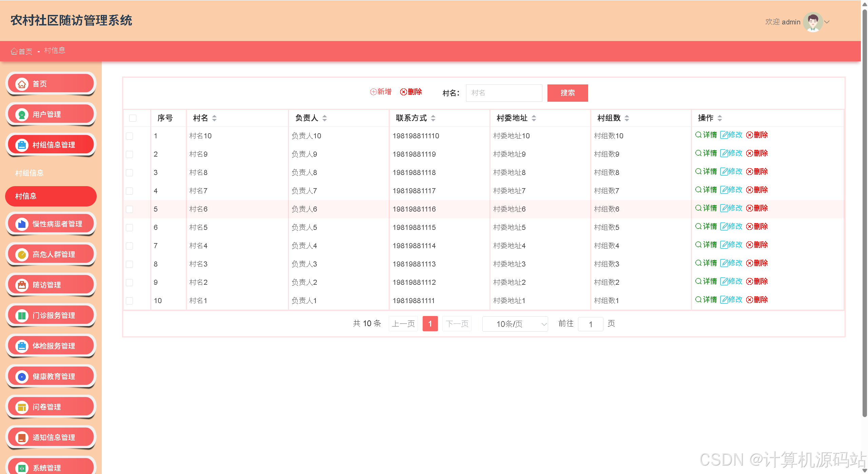The image size is (868, 474).
Task: Click the 19819881112 phone cell
Action: pos(414,282)
